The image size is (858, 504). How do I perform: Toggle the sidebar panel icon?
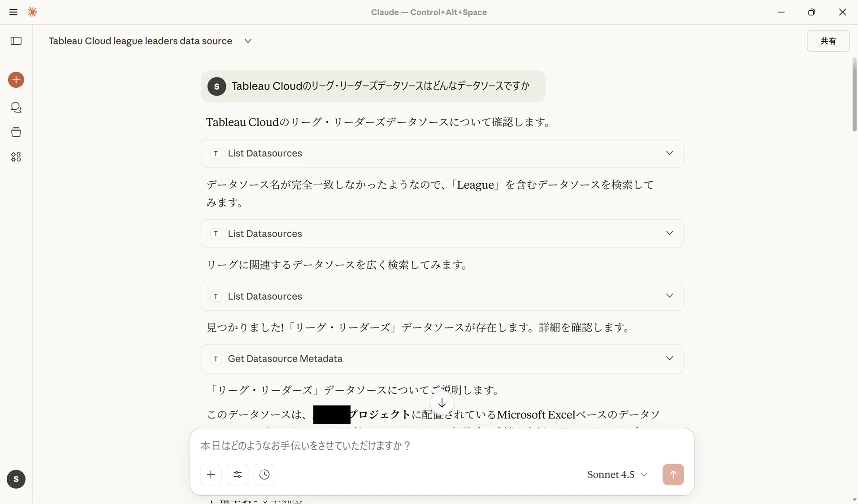pyautogui.click(x=16, y=41)
